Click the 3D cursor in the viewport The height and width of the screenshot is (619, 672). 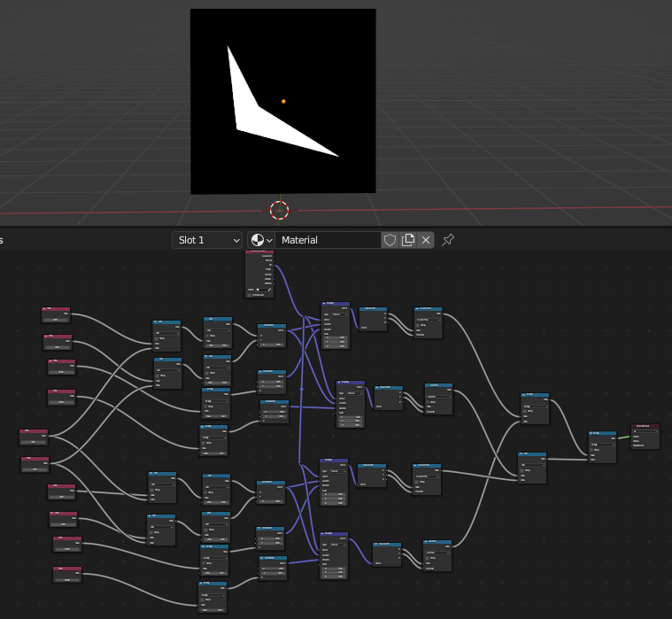click(x=279, y=210)
